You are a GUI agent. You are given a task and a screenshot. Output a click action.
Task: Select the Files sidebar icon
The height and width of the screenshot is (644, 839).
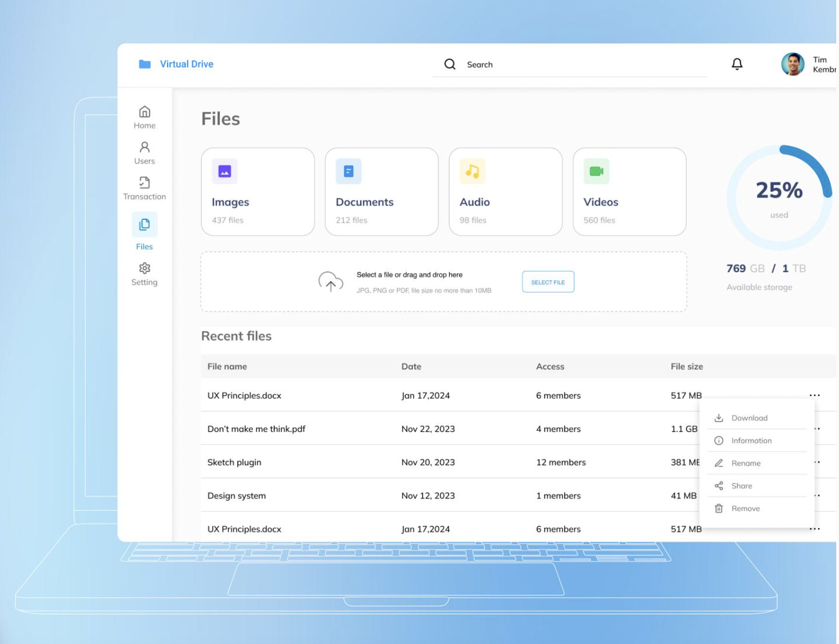coord(145,225)
